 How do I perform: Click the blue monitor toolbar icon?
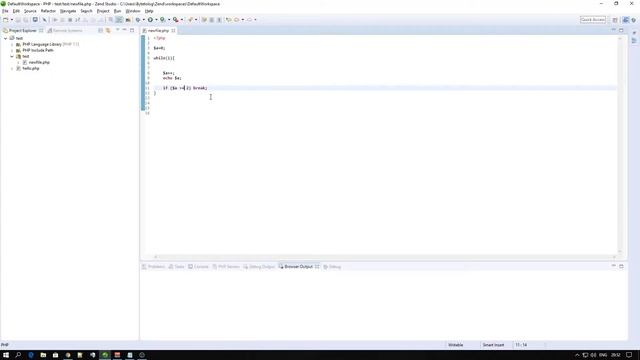coord(35,20)
